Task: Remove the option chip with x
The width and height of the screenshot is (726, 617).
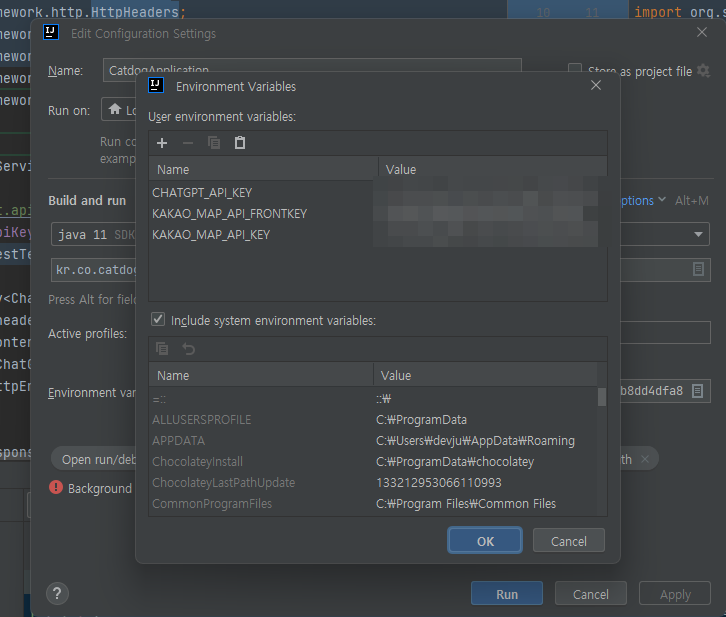Action: pyautogui.click(x=645, y=459)
